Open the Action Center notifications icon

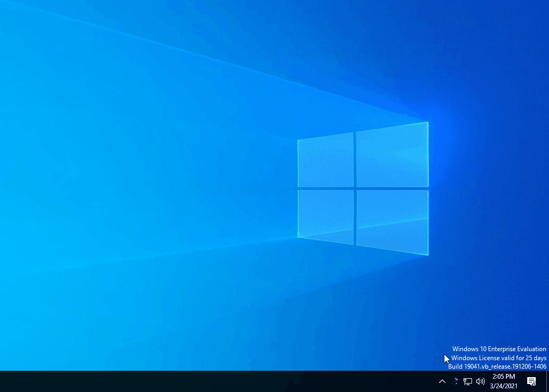(x=531, y=381)
